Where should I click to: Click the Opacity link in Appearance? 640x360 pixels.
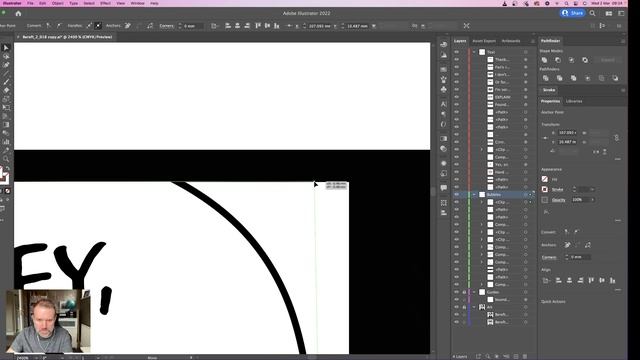click(559, 200)
